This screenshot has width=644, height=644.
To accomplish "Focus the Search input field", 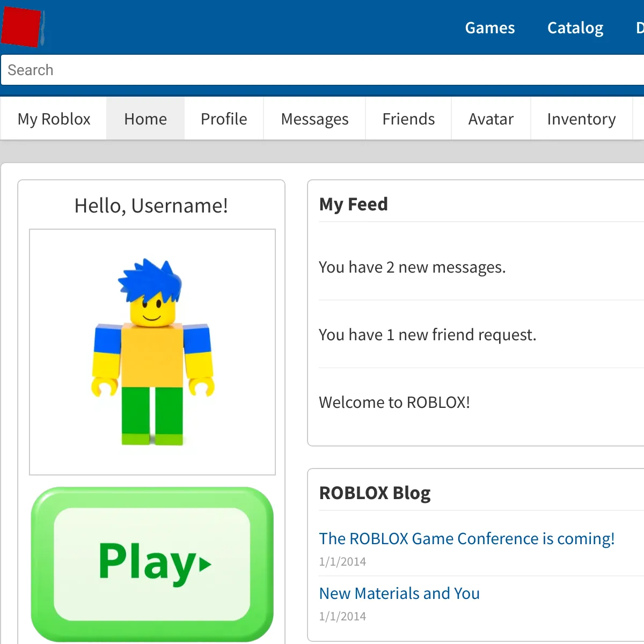I will pyautogui.click(x=322, y=70).
